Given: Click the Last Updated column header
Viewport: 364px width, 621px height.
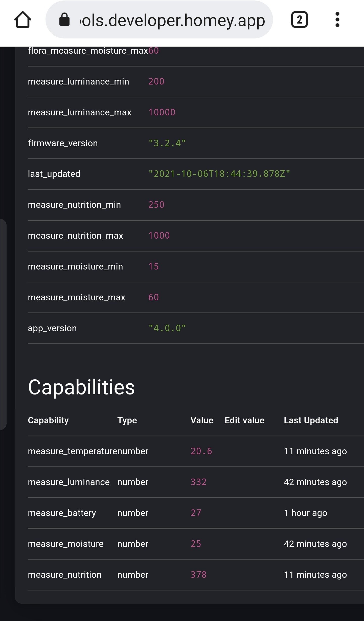Looking at the screenshot, I should coord(311,420).
